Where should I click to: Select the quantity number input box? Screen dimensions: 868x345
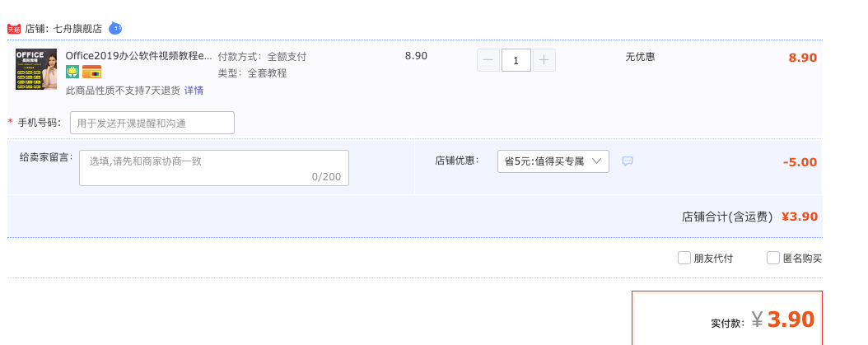tap(516, 60)
